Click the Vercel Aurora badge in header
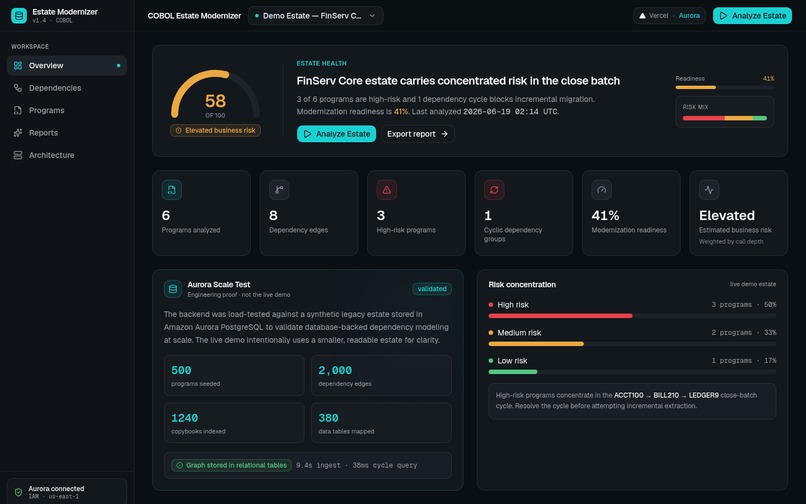 click(669, 16)
